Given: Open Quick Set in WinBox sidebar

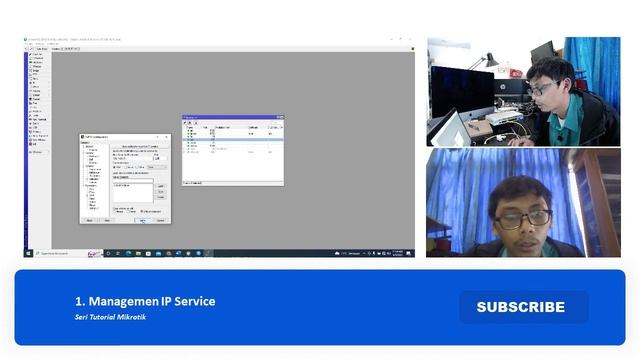Looking at the screenshot, I should [38, 54].
